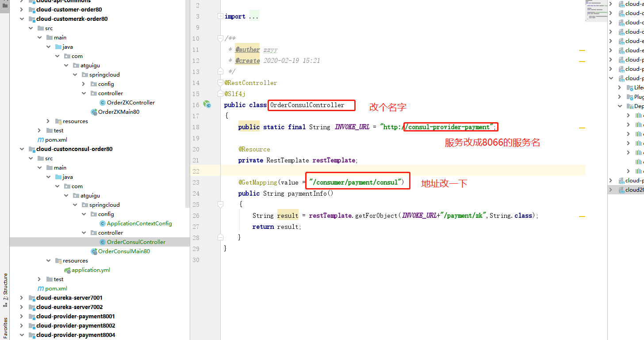
Task: Click the yellow warning stripe mark for line 11
Action: 582,51
